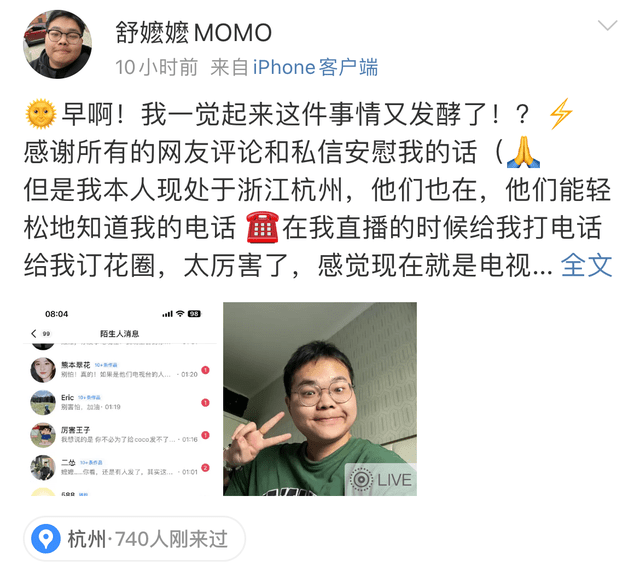Tap 厉害王子's avatar in the screenshot
Viewport: 640px width, 577px height.
(43, 435)
